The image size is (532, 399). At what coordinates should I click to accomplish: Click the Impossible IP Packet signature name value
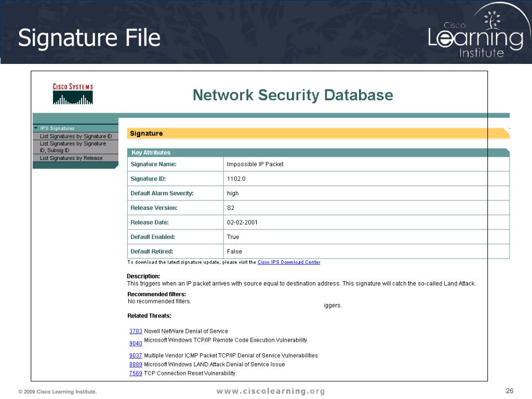[x=255, y=164]
